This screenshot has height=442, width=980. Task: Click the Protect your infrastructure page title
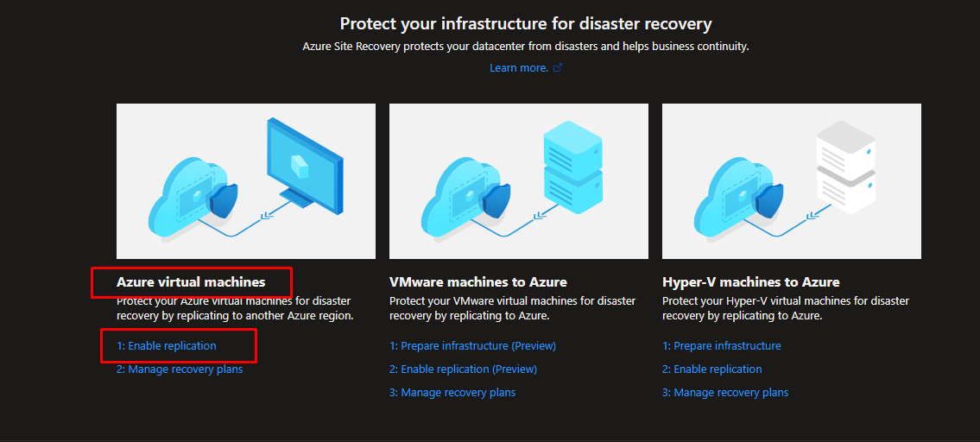(526, 24)
